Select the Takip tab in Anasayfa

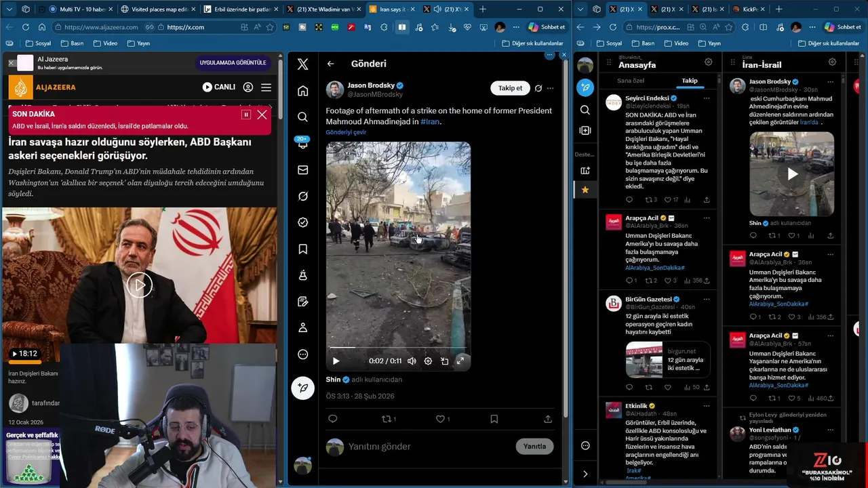690,81
